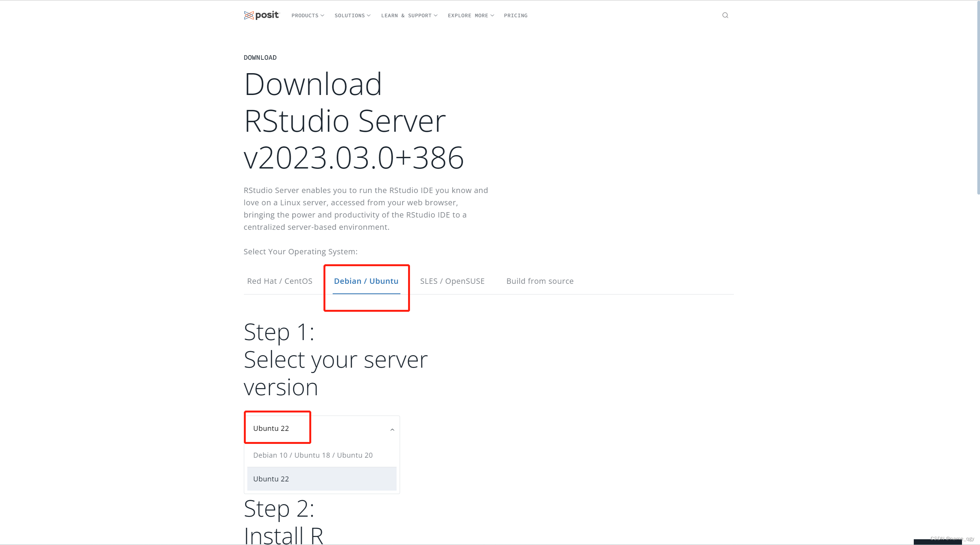Click the Solutions chevron arrow
This screenshot has height=545, width=980.
pyautogui.click(x=369, y=16)
